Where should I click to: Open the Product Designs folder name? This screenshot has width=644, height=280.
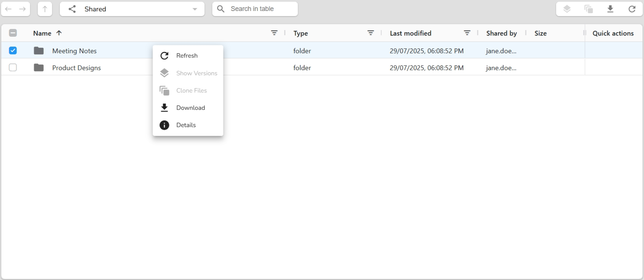click(76, 68)
